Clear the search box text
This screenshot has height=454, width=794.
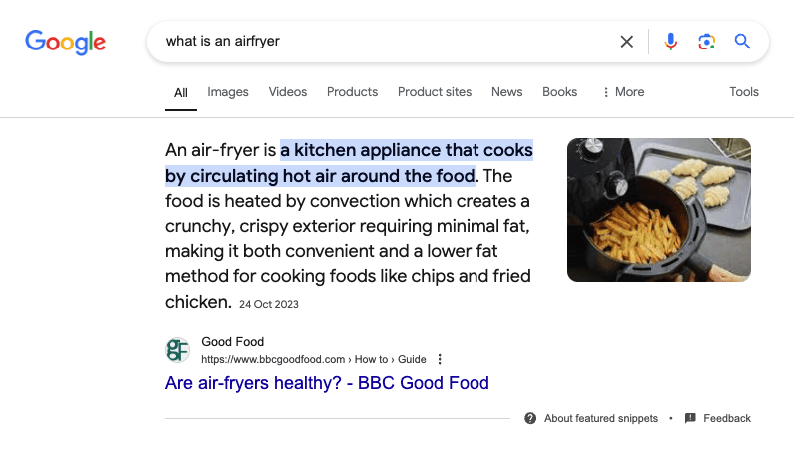click(627, 42)
